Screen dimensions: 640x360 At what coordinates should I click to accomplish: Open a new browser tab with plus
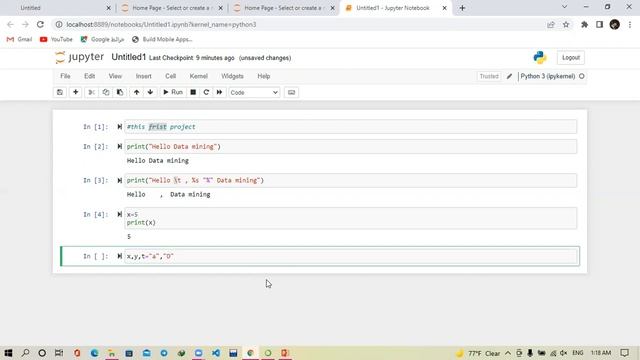click(x=462, y=8)
